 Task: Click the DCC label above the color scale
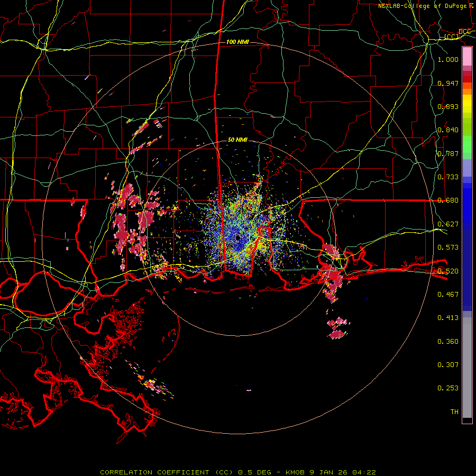coord(465,32)
